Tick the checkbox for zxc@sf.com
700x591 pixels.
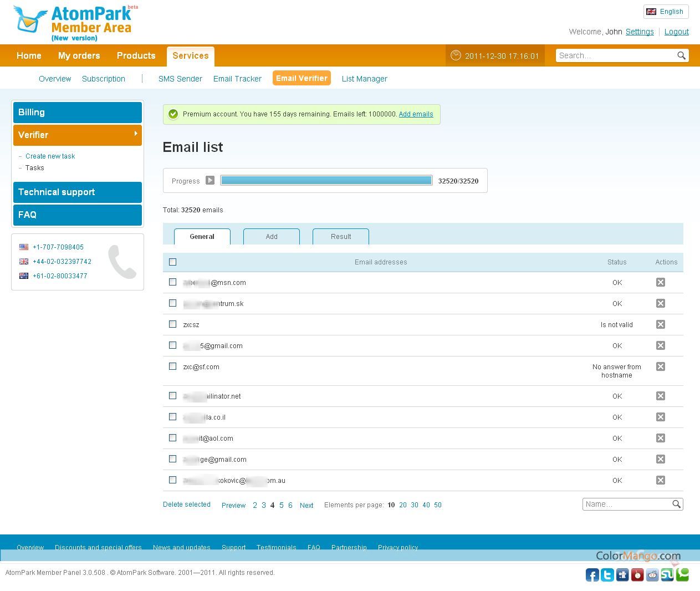[173, 366]
